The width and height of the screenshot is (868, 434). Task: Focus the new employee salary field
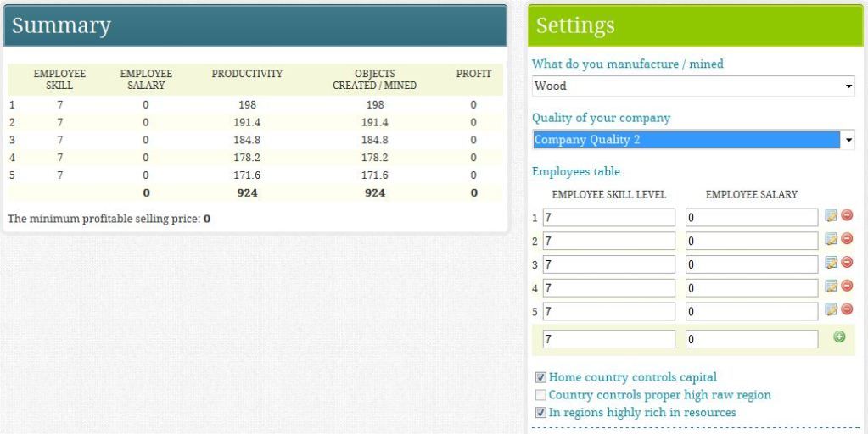click(x=752, y=339)
